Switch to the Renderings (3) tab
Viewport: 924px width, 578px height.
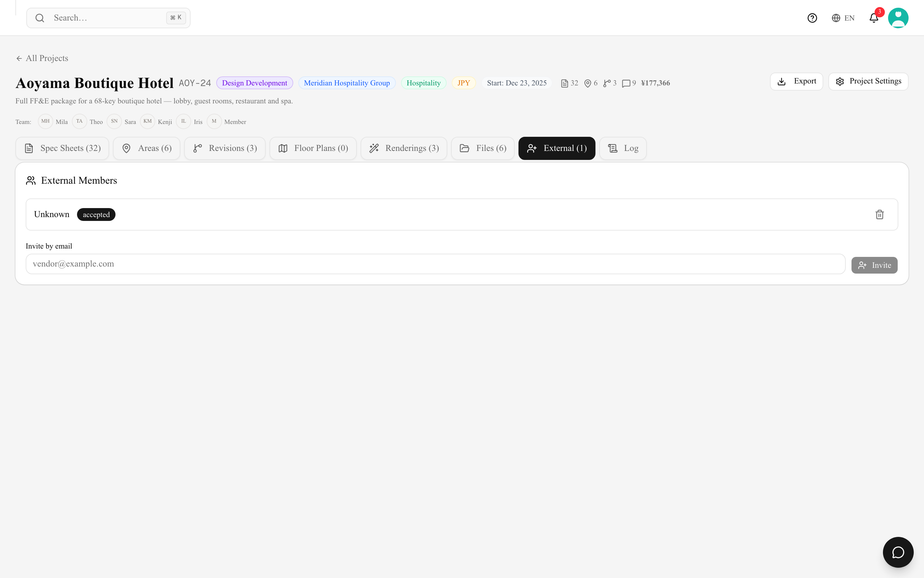404,148
